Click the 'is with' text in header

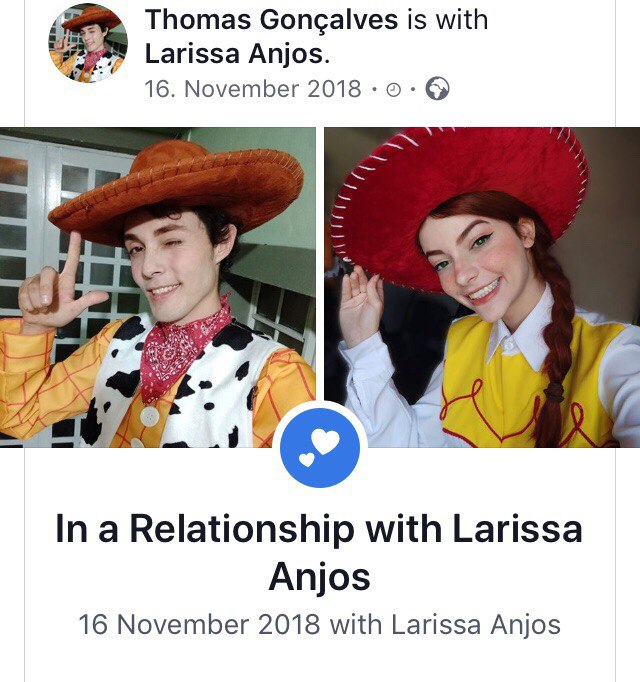coord(447,20)
